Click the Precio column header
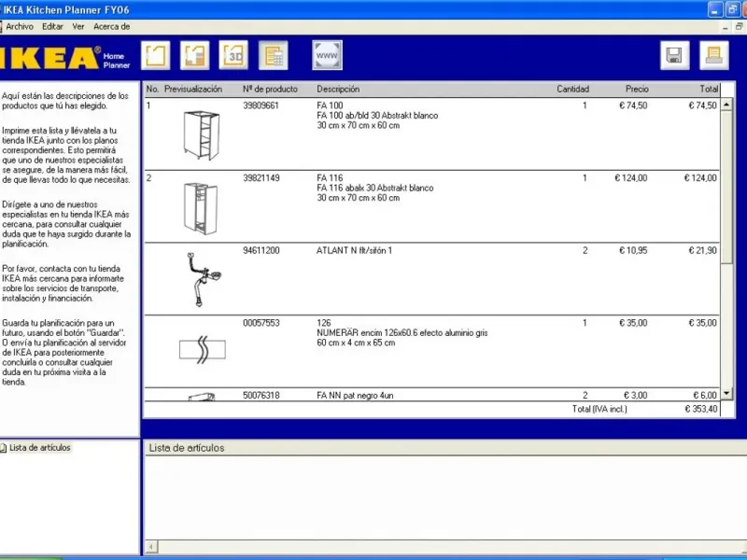The image size is (747, 560). coord(637,89)
